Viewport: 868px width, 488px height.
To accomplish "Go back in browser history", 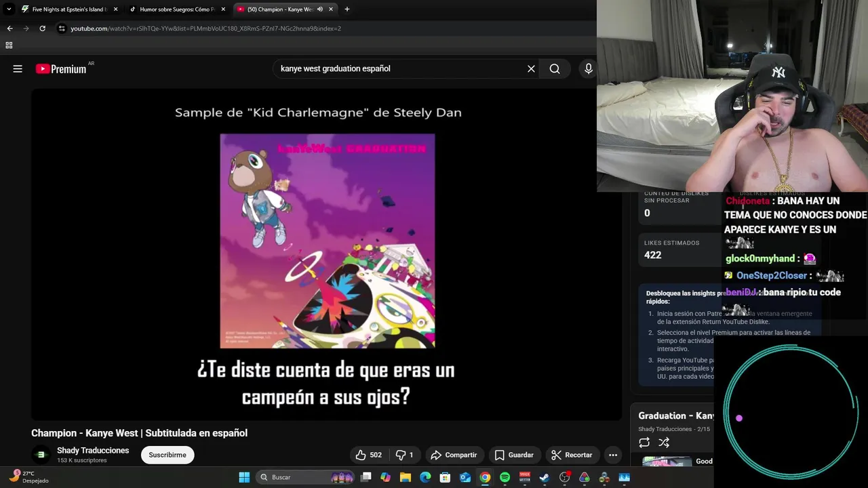I will pos(9,28).
